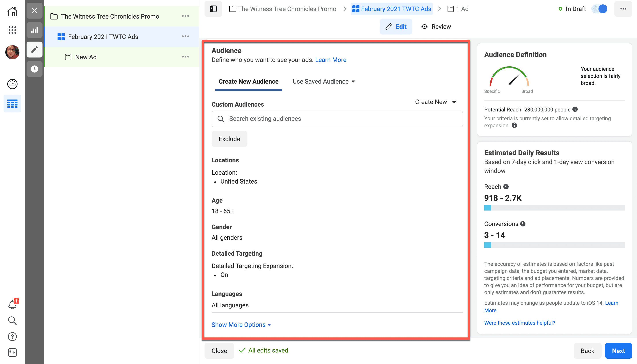The width and height of the screenshot is (637, 364).
Task: Switch to Use Saved Audience tab
Action: [322, 81]
